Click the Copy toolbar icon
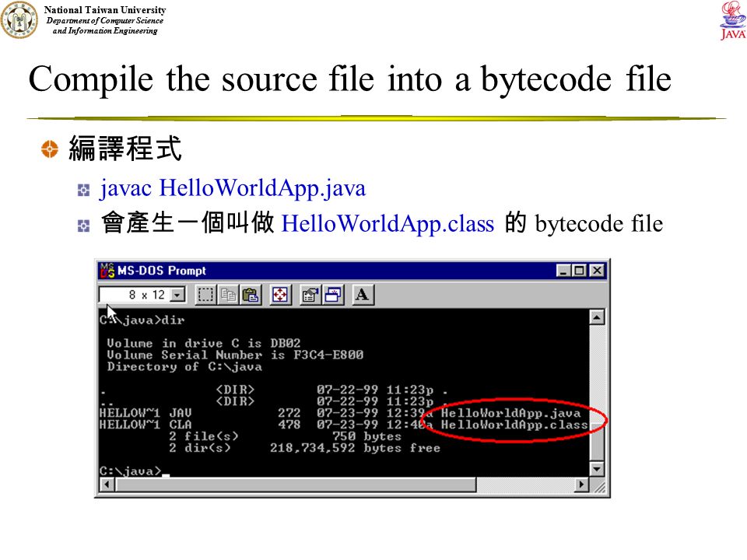The width and height of the screenshot is (747, 560). (x=228, y=295)
